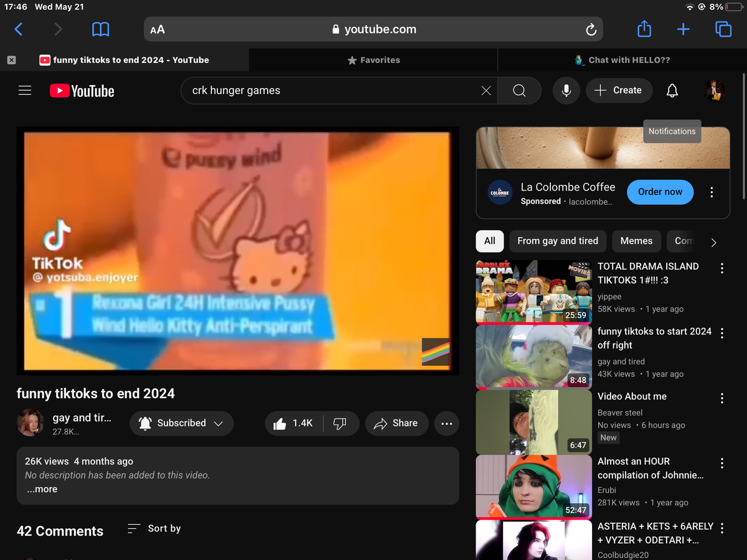This screenshot has width=747, height=560.
Task: Run search with magnifier icon
Action: (x=519, y=91)
